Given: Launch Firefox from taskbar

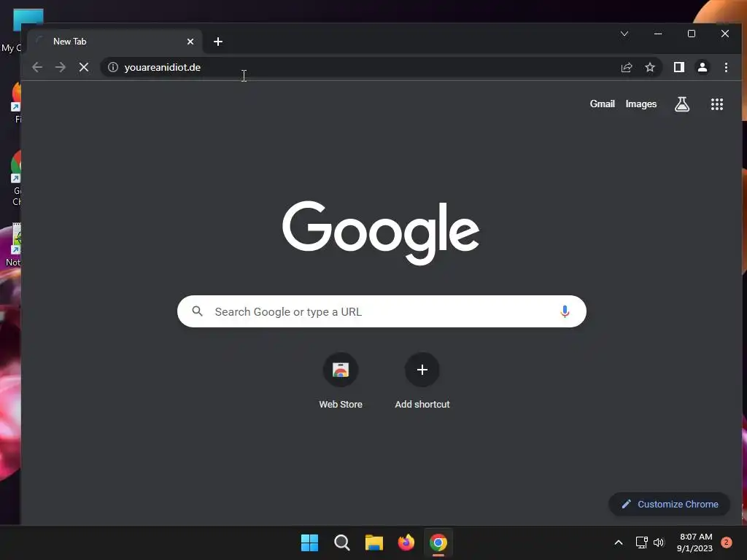Looking at the screenshot, I should click(406, 542).
